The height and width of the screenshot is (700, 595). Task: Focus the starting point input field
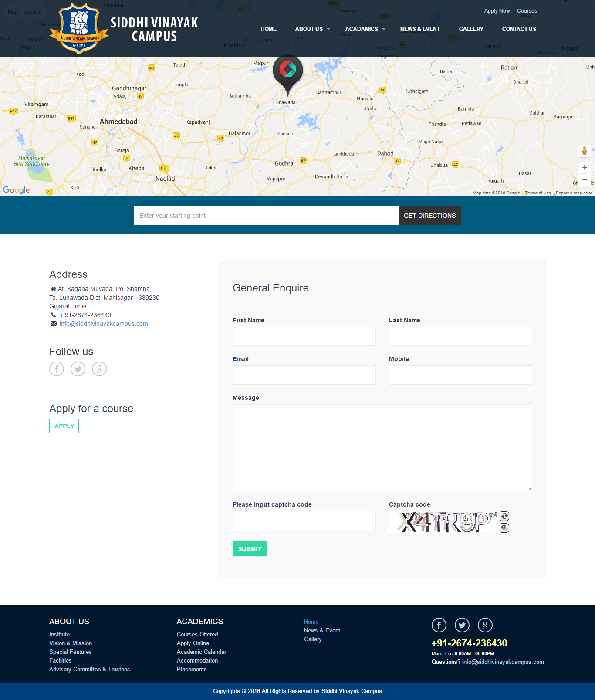click(x=266, y=216)
